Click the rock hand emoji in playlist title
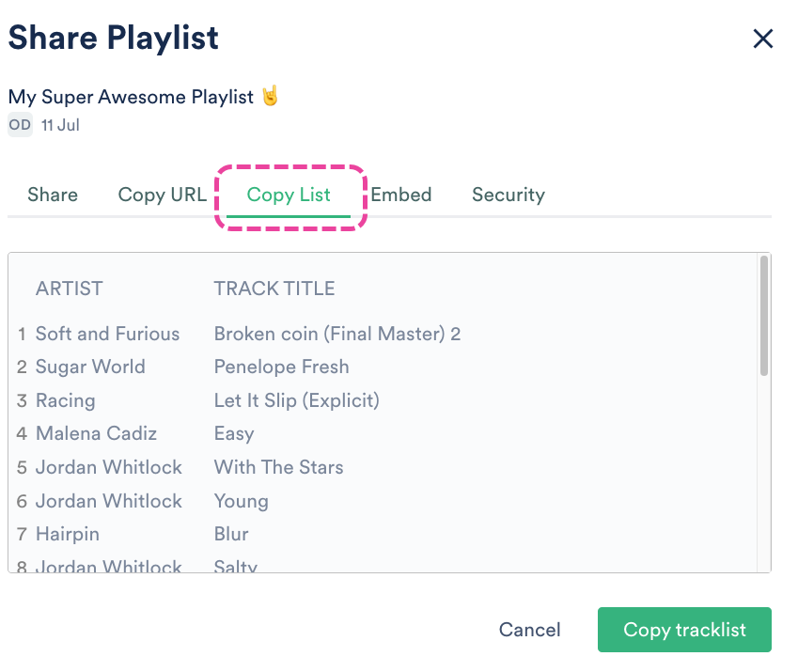The height and width of the screenshot is (672, 798). pyautogui.click(x=270, y=96)
